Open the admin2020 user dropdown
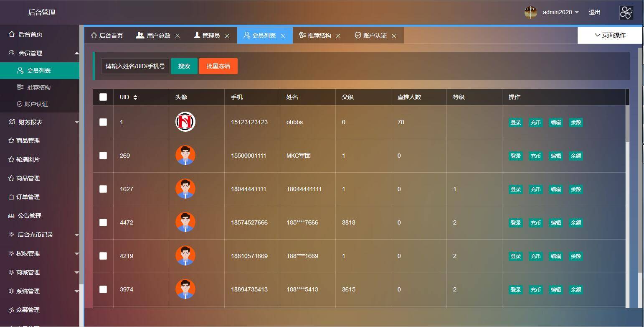This screenshot has height=327, width=644. 561,12
